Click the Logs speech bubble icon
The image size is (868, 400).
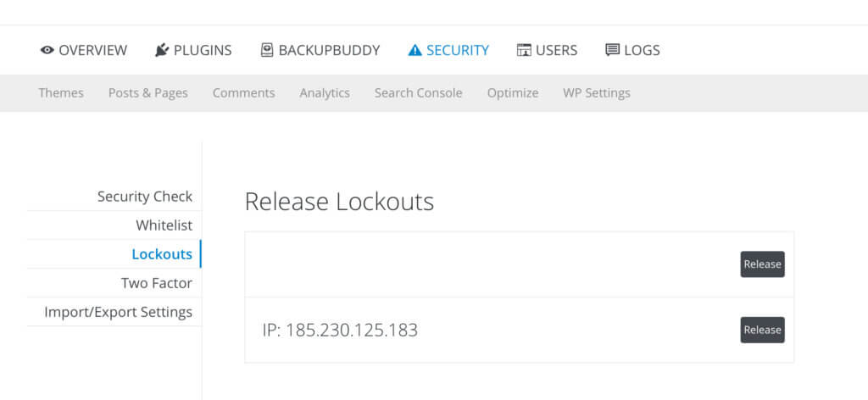pos(612,50)
